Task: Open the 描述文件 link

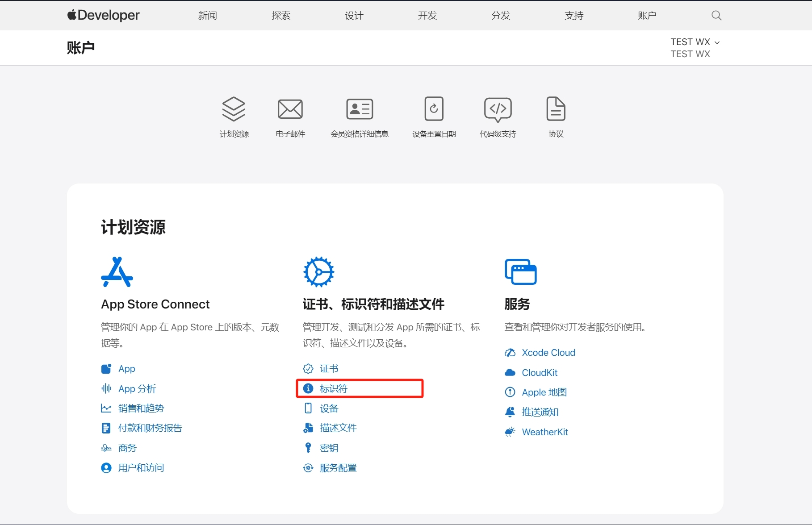Action: 338,428
